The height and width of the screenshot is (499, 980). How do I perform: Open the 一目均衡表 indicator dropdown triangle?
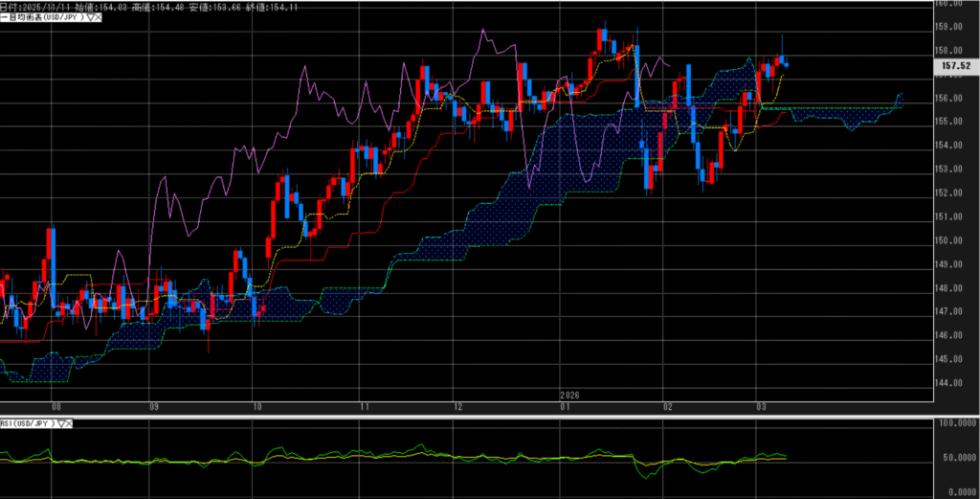tap(89, 17)
